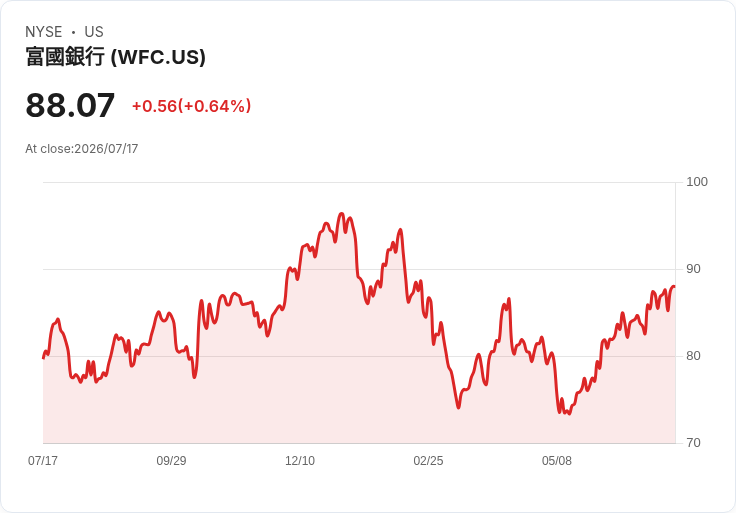Select the 02/25 x-axis date label
736x513 pixels.
tap(428, 460)
